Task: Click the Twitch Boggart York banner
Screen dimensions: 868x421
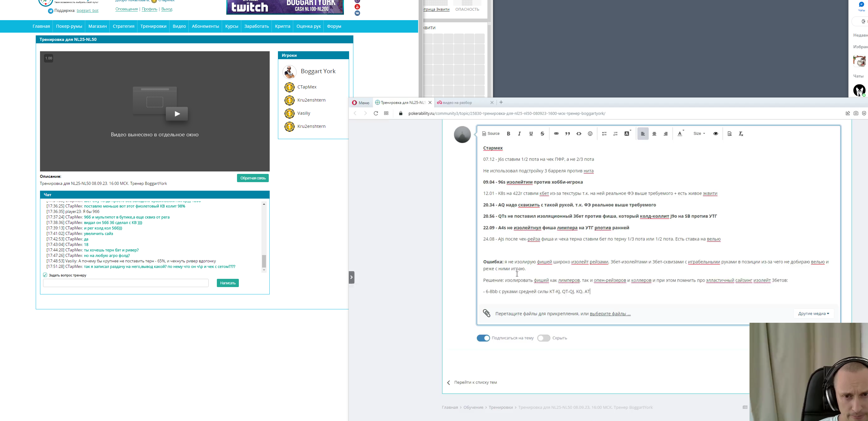Action: point(285,7)
